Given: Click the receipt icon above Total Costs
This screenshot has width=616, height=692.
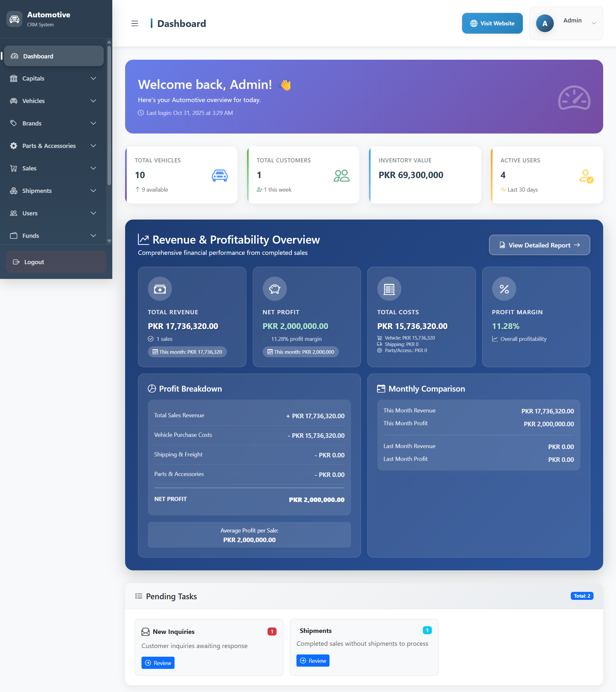Looking at the screenshot, I should 389,289.
